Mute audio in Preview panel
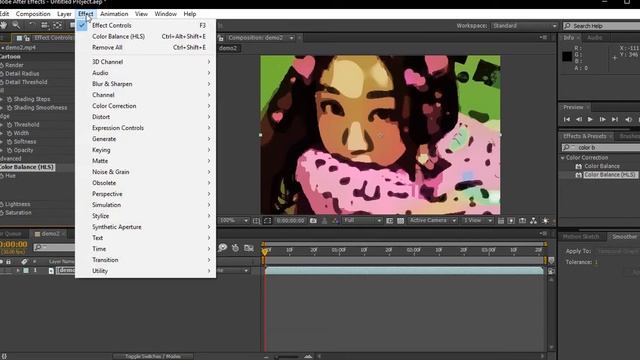640x360 pixels. pos(629,120)
